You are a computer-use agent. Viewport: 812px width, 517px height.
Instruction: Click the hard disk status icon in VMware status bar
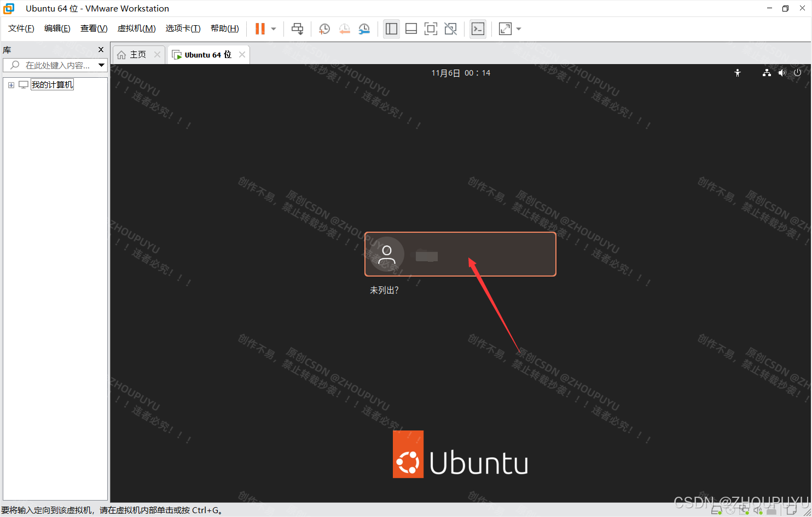pyautogui.click(x=716, y=510)
